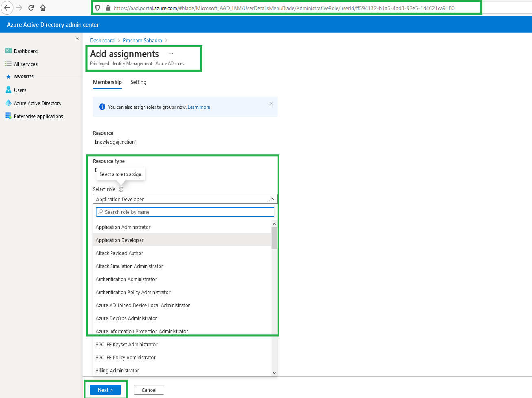Collapse the left sidebar with the chevron
The width and height of the screenshot is (532, 398).
[77, 38]
